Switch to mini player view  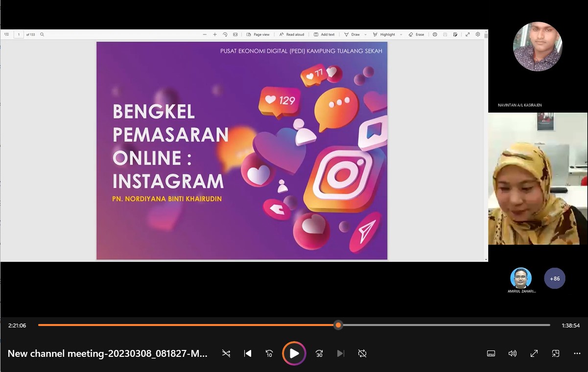pyautogui.click(x=556, y=353)
